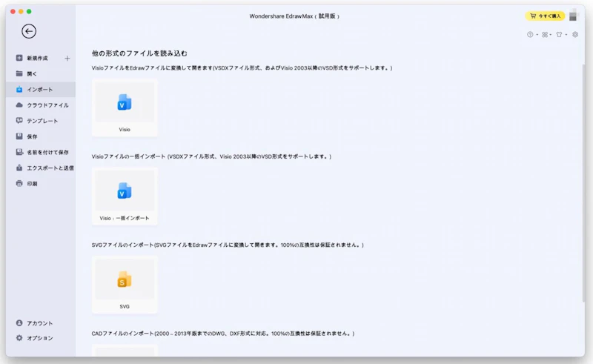Open テンプレート in the sidebar
The image size is (593, 364).
[41, 121]
